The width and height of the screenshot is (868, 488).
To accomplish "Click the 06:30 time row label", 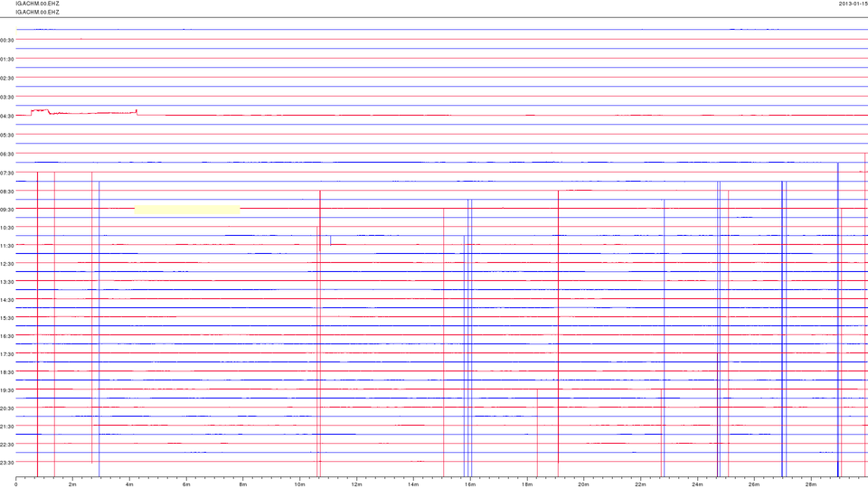I will pyautogui.click(x=7, y=154).
